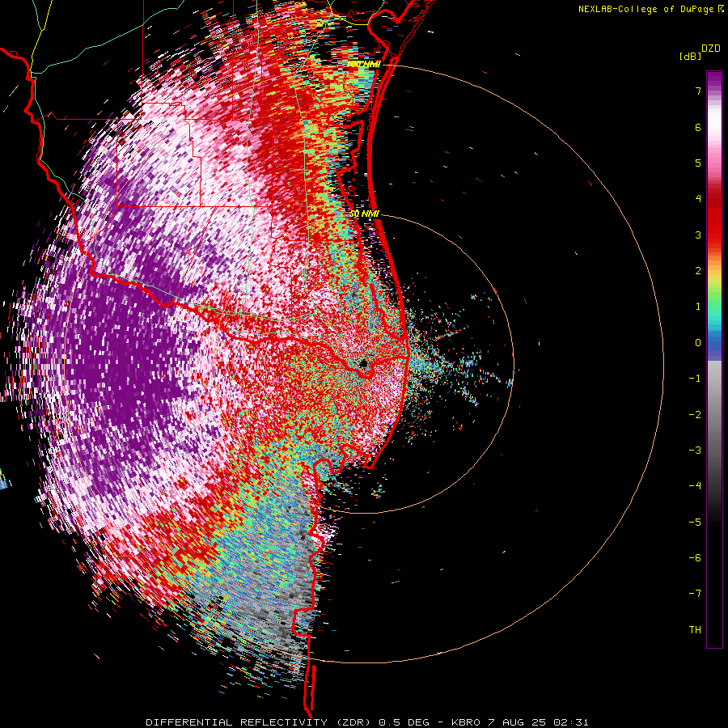This screenshot has height=728, width=728.
Task: Click the 5 value on the legend
Action: point(698,163)
